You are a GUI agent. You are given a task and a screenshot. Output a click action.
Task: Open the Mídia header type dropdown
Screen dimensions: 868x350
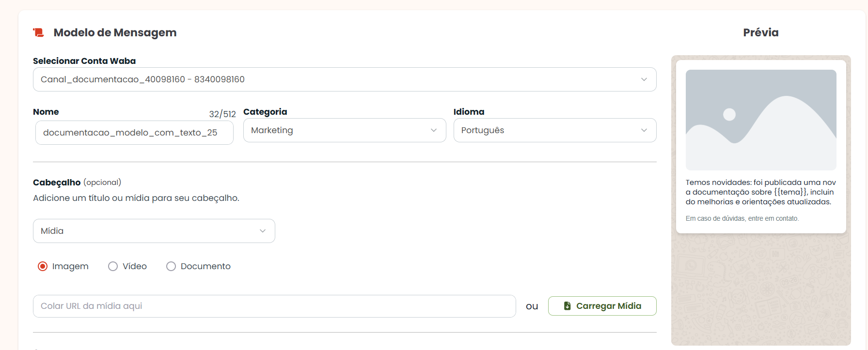click(154, 231)
